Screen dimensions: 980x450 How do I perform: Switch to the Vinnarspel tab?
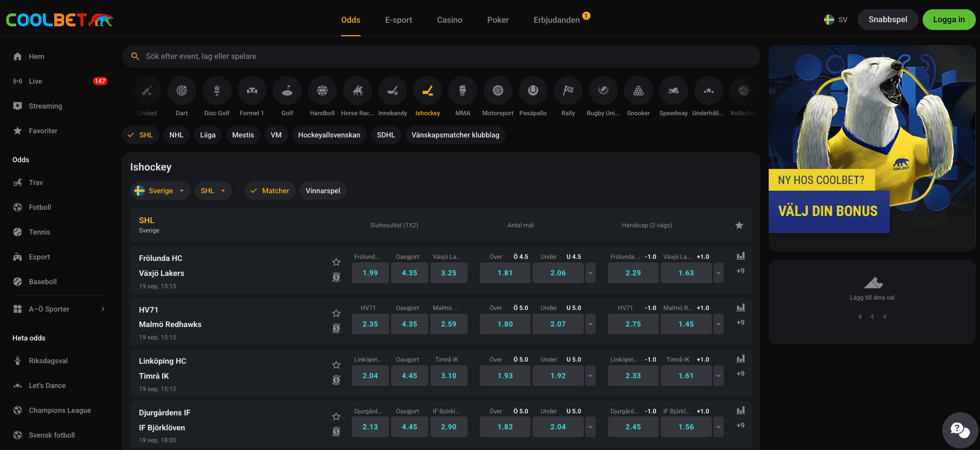point(323,191)
